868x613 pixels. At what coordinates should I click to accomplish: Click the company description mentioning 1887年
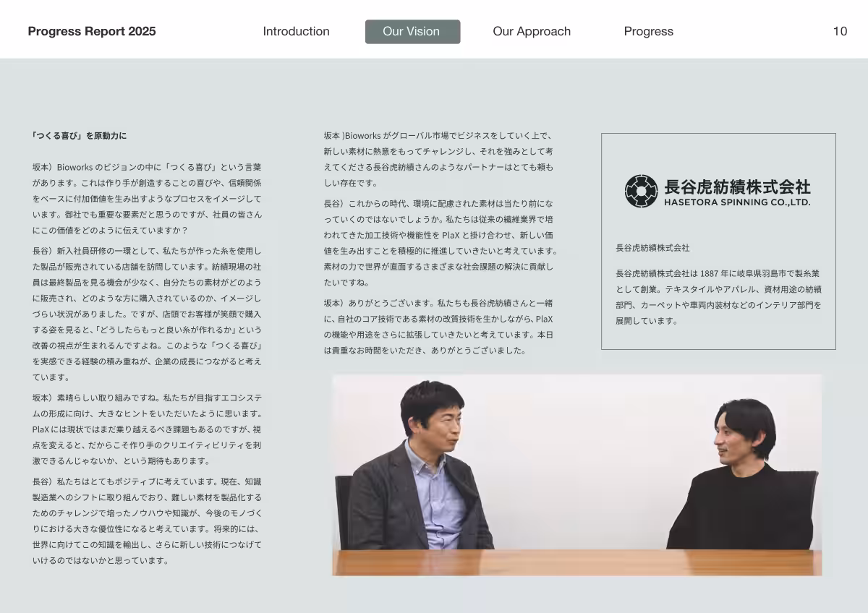[718, 297]
